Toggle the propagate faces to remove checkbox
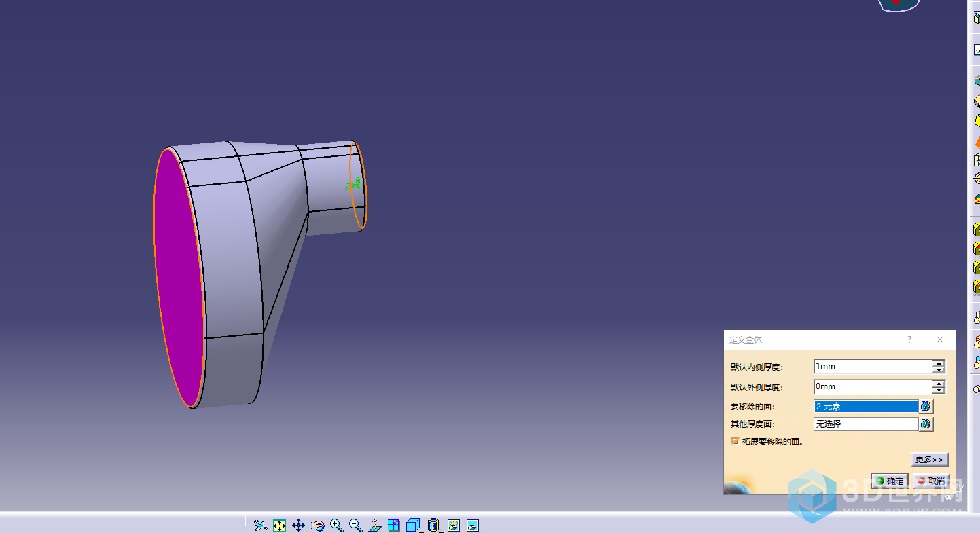This screenshot has height=533, width=980. 735,441
